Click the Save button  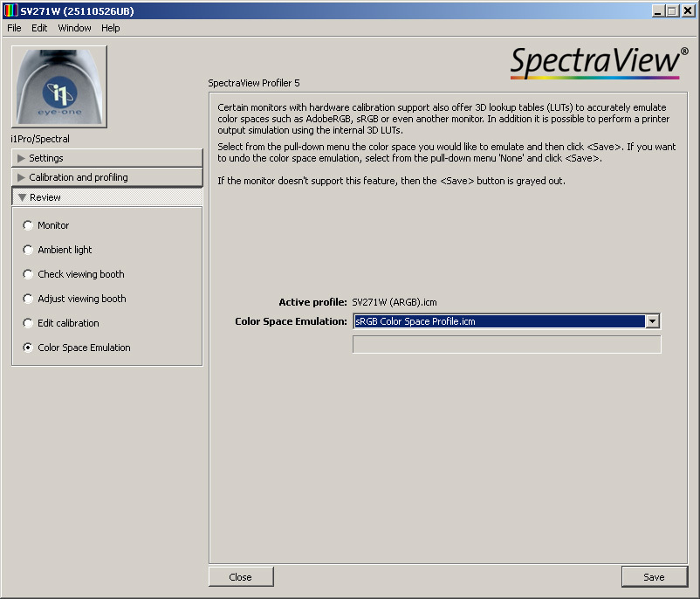click(655, 577)
